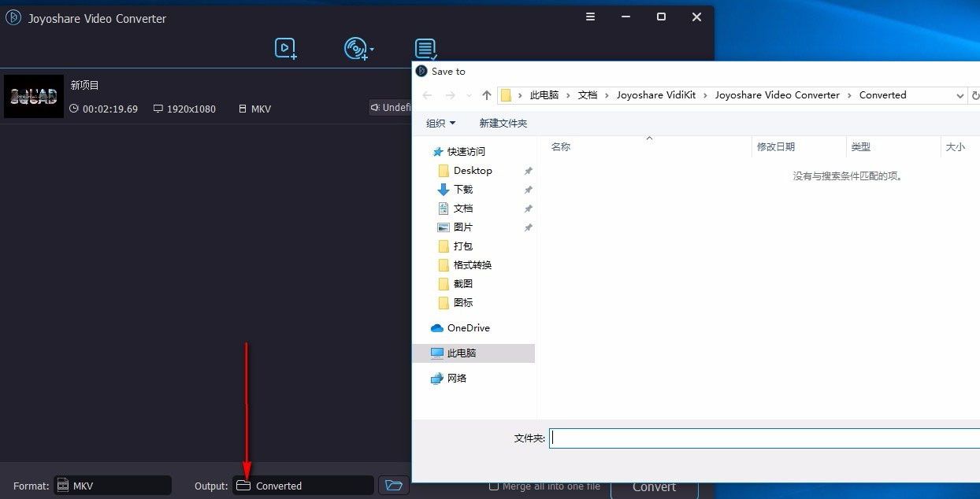Click 新建文件夹 to create folder
The image size is (980, 499).
click(503, 123)
